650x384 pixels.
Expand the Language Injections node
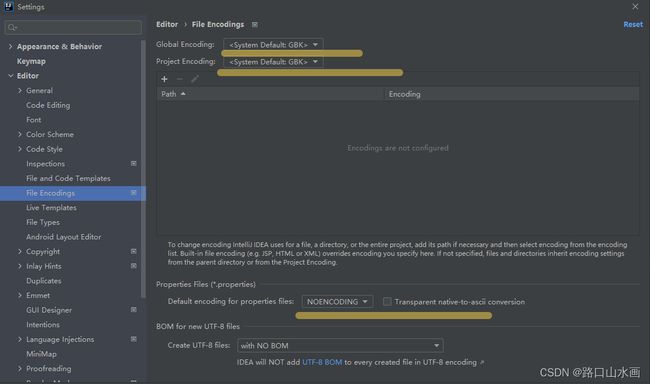tap(19, 339)
